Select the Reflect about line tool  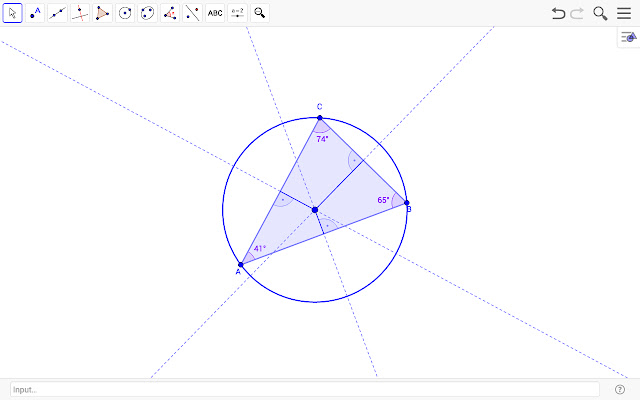tap(192, 13)
